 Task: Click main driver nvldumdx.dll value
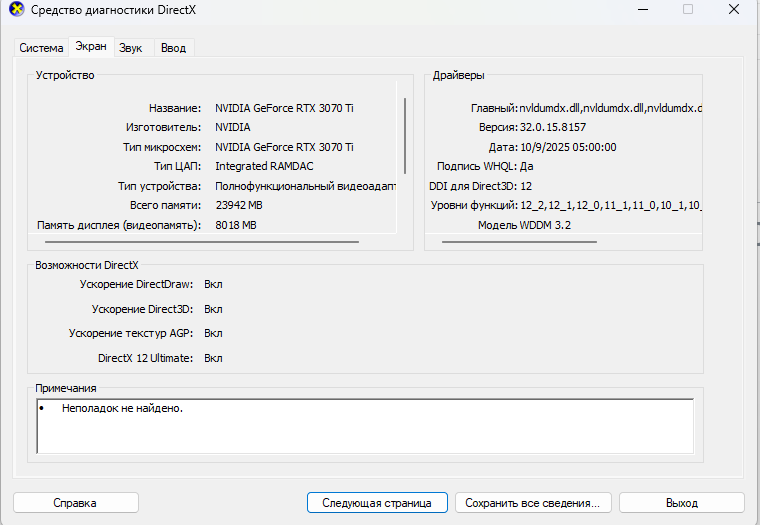(611, 108)
